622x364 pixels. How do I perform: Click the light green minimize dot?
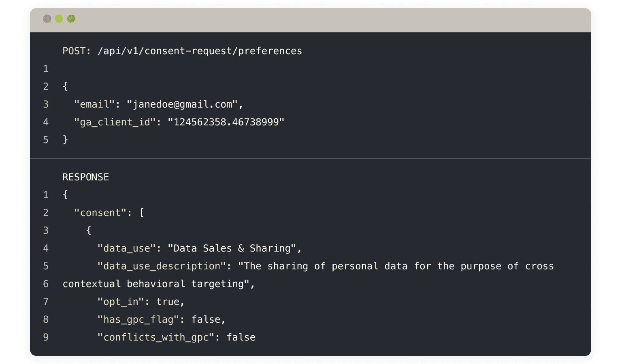pyautogui.click(x=59, y=19)
